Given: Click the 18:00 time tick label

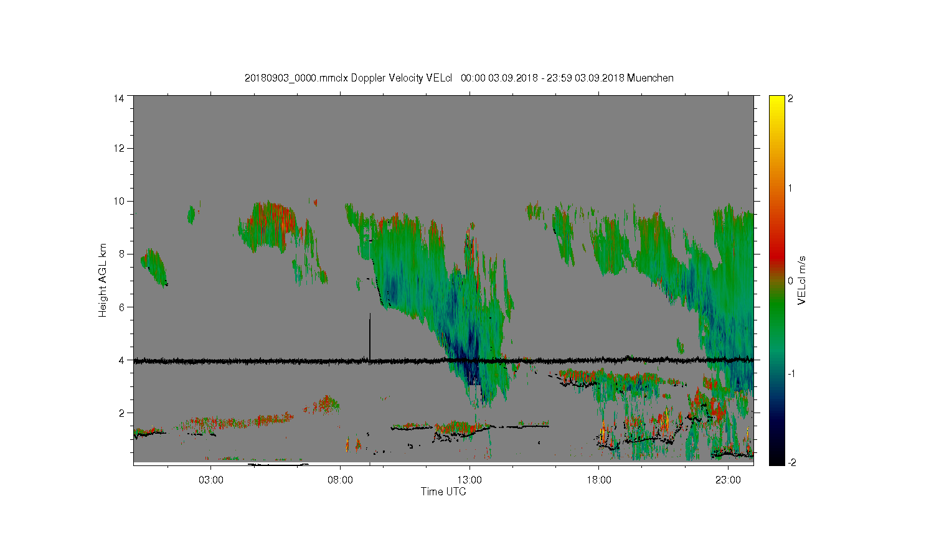Looking at the screenshot, I should 598,480.
